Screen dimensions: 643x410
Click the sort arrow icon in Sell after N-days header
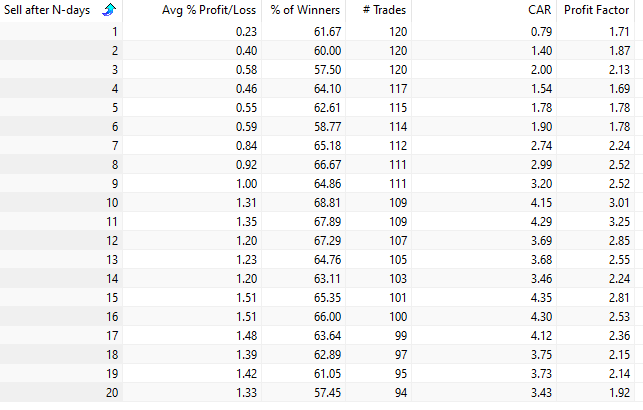[109, 9]
